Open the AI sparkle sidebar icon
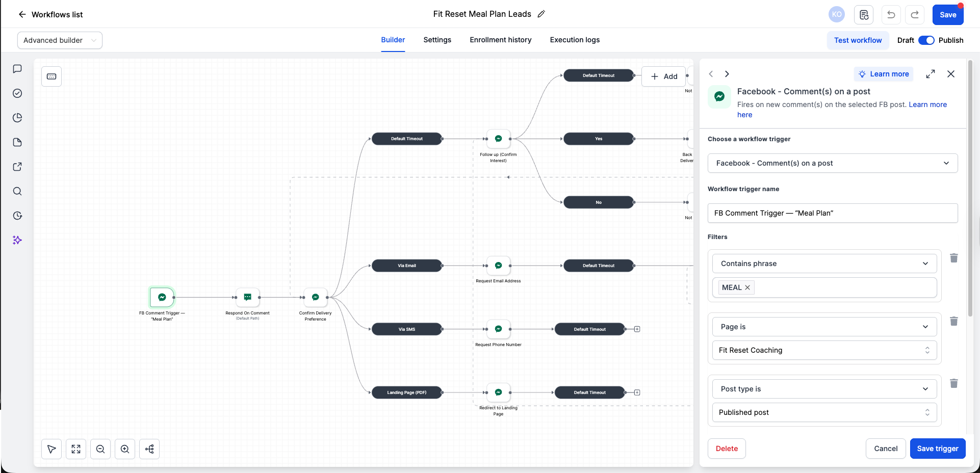 (x=17, y=240)
